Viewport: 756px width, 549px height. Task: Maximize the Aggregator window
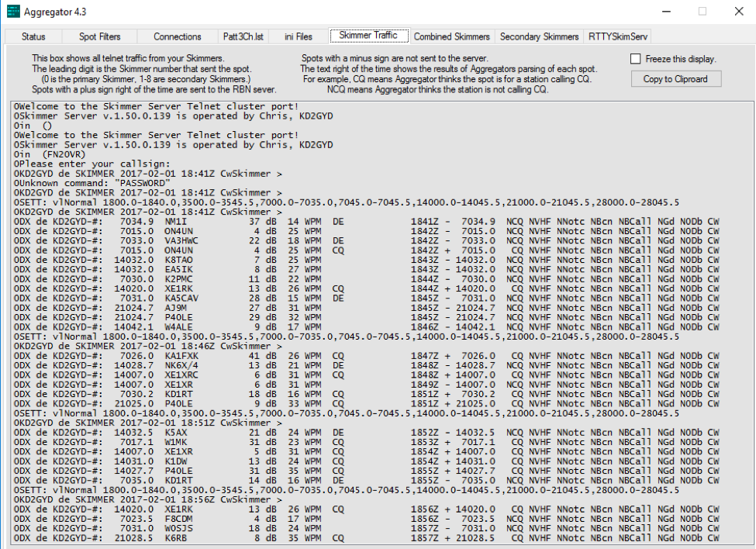[702, 12]
